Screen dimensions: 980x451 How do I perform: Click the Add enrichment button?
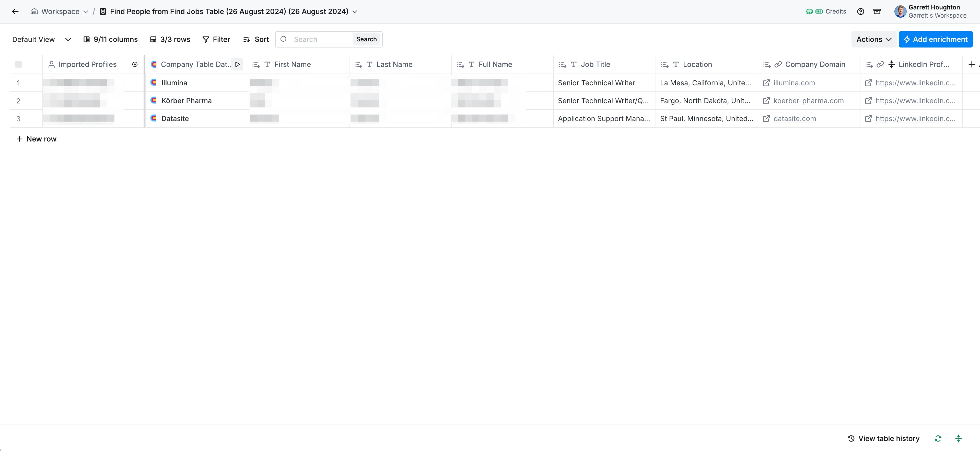point(936,39)
